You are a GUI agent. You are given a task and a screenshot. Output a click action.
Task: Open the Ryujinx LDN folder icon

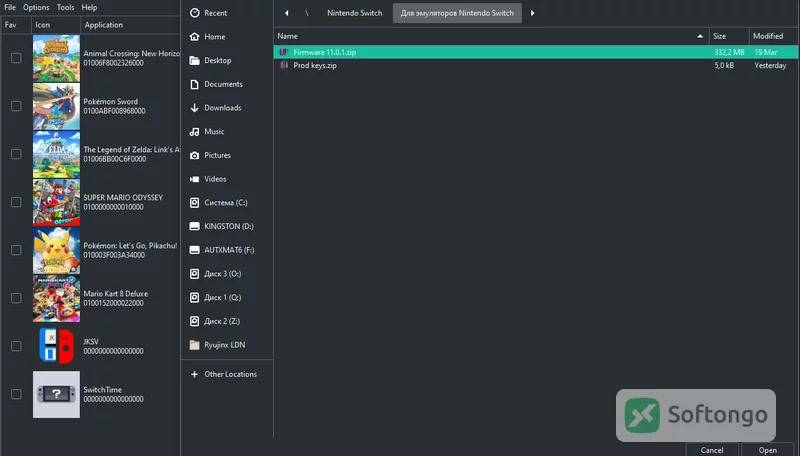click(x=194, y=345)
